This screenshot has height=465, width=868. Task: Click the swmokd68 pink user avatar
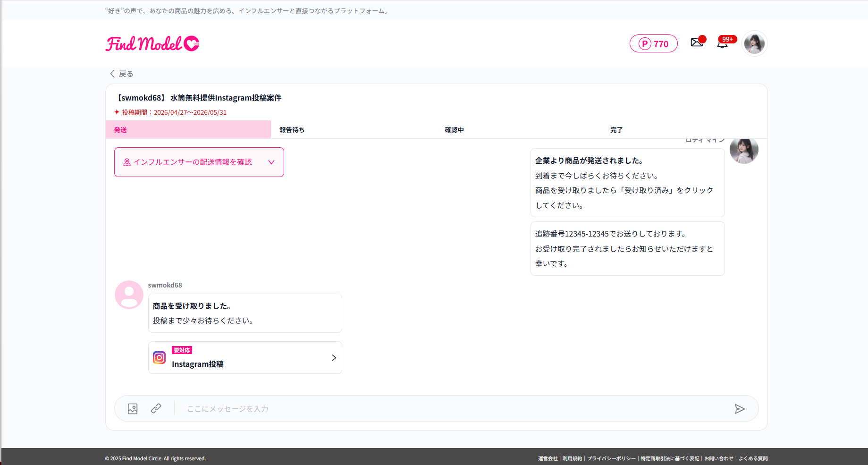129,295
